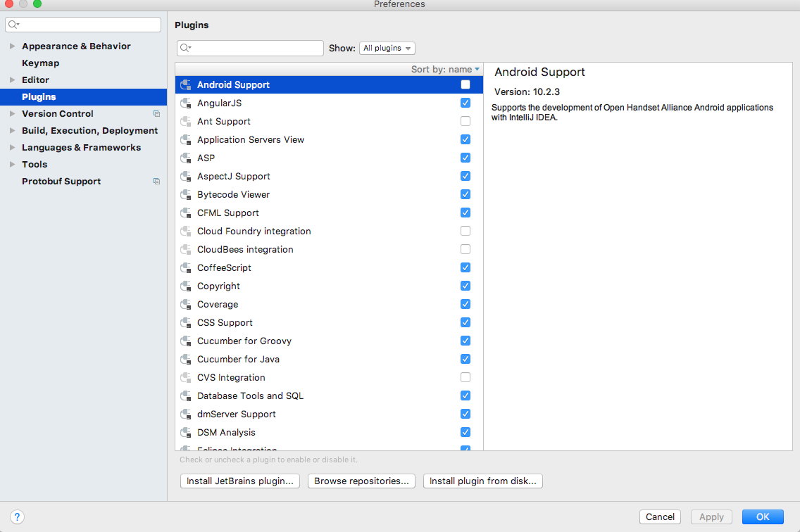This screenshot has width=800, height=532.
Task: Enable the CVS Integration checkbox
Action: (465, 377)
